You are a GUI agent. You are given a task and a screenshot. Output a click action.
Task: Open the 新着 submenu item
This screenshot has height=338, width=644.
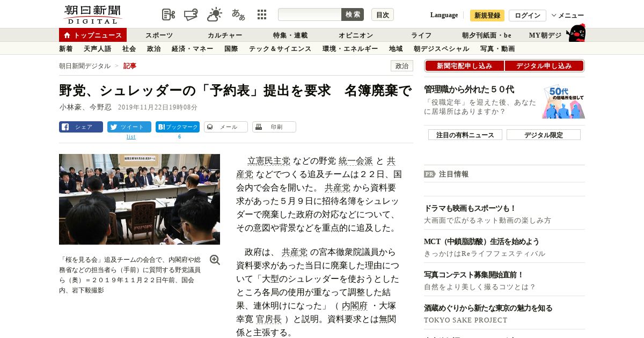tap(65, 49)
